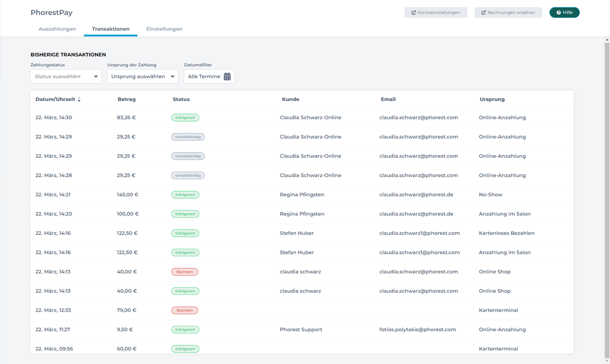Click Rechnungen ansehen button
This screenshot has width=610, height=364.
[508, 13]
